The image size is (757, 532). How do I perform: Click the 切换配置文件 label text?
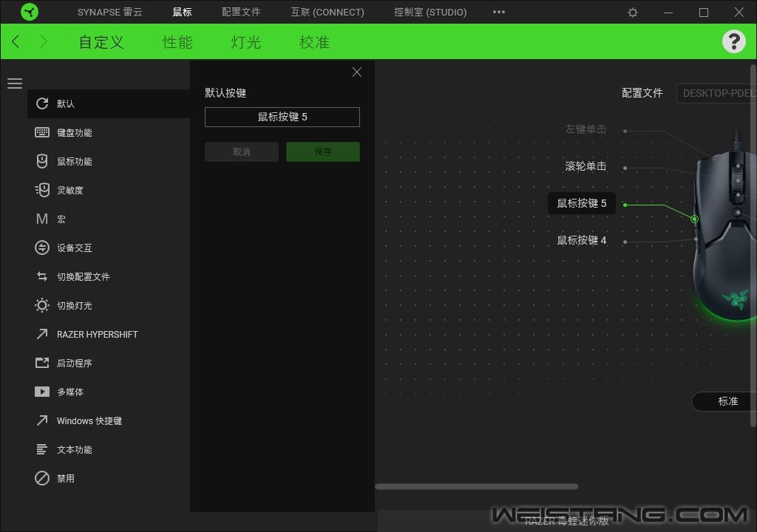point(84,276)
